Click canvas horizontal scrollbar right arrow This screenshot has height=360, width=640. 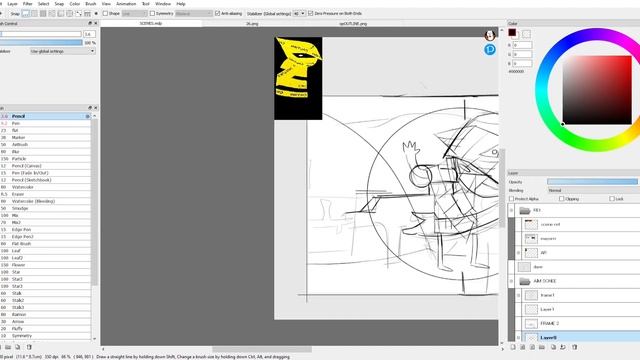(502, 349)
